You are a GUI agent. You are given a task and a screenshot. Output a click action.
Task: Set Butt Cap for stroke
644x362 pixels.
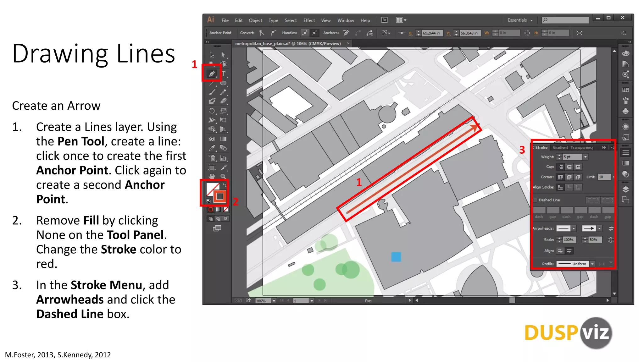pyautogui.click(x=560, y=167)
